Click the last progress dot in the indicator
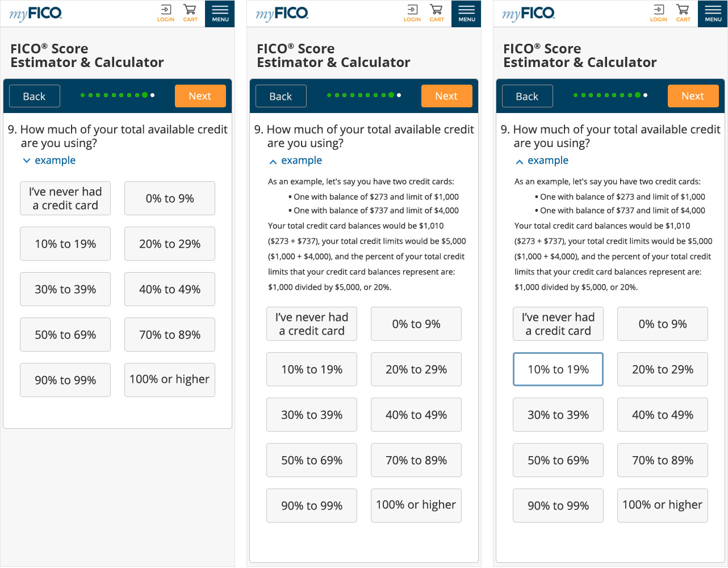The height and width of the screenshot is (568, 728). click(152, 95)
